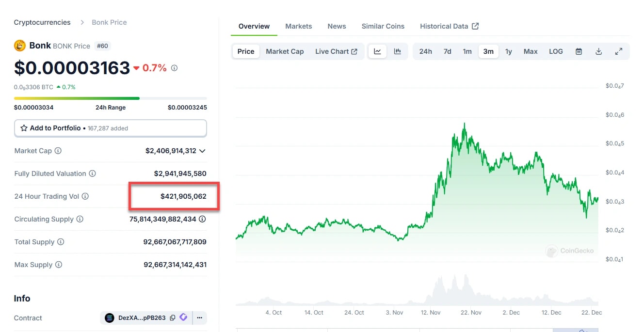
Task: Switch to the candlestick chart view
Action: coord(398,51)
